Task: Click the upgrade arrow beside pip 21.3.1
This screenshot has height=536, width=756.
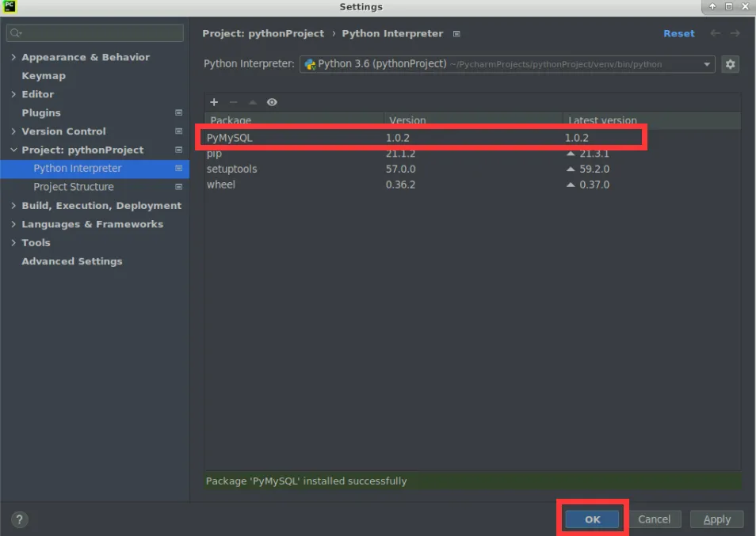Action: pyautogui.click(x=571, y=154)
